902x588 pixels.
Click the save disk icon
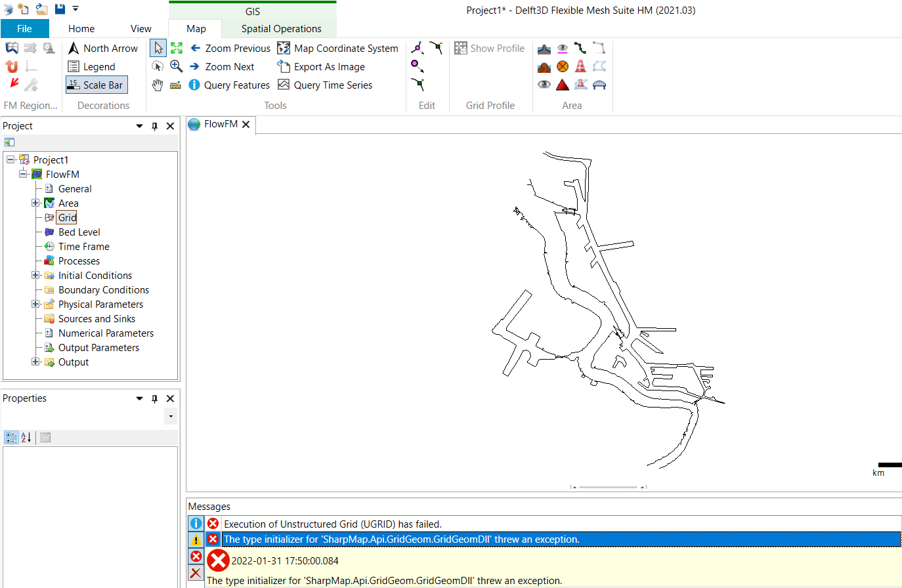(60, 9)
